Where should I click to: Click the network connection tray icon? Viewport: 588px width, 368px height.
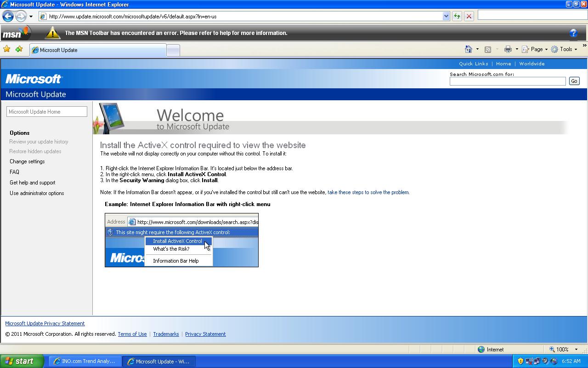[x=537, y=362]
